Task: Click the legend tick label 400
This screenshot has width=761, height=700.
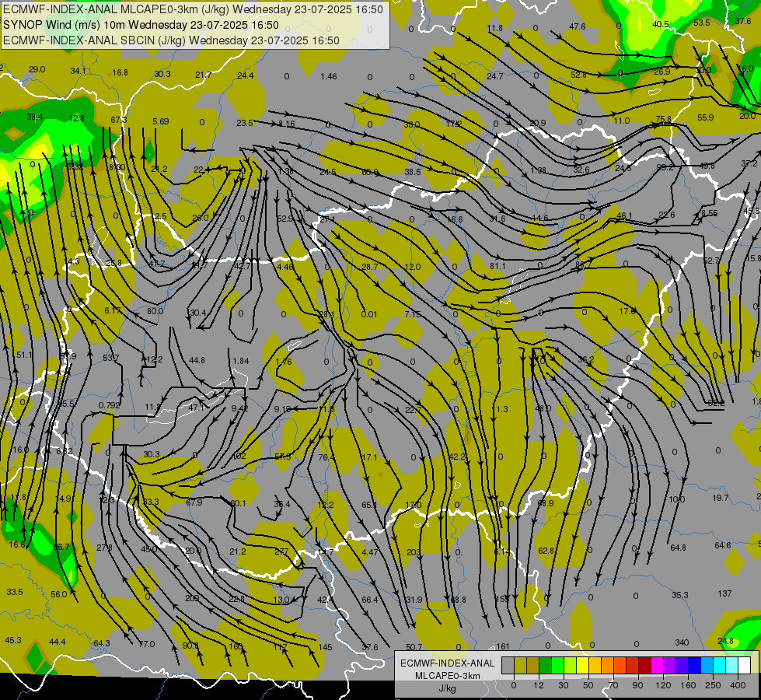Action: click(738, 685)
